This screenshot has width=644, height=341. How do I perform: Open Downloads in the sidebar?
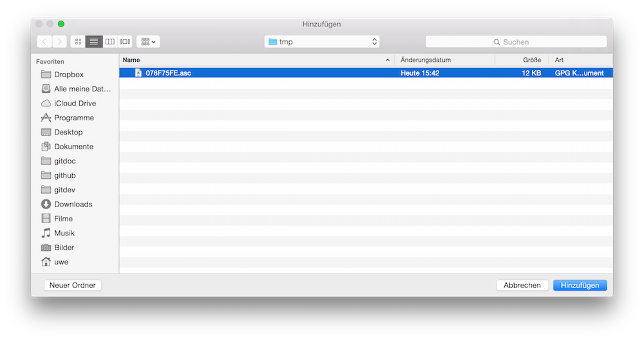click(x=75, y=204)
